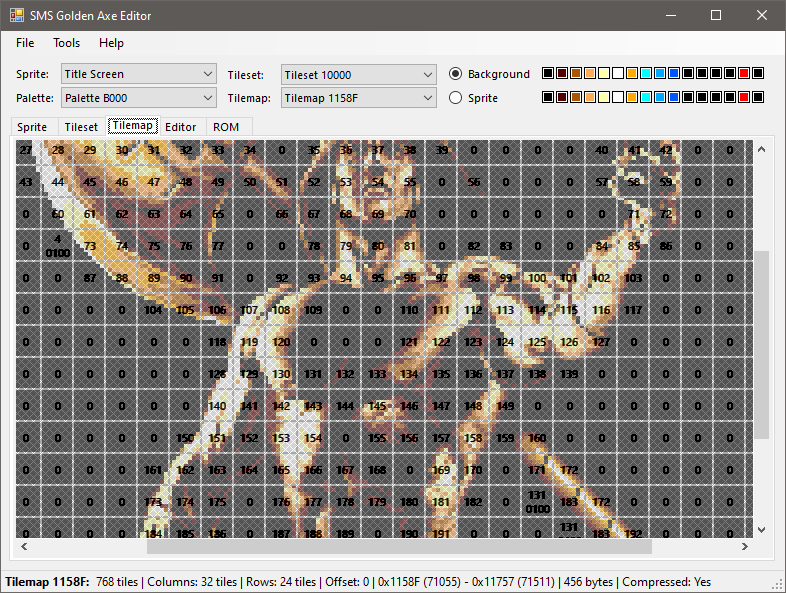This screenshot has width=786, height=593.
Task: Pick the sky blue swatch in the Sprite palette row
Action: (660, 97)
